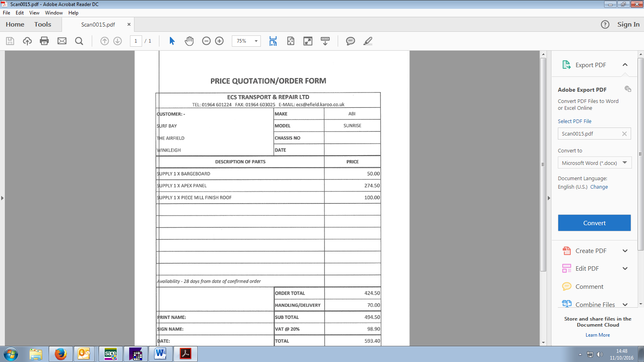The height and width of the screenshot is (362, 644).
Task: Open Outlook from the taskbar
Action: pos(84,354)
